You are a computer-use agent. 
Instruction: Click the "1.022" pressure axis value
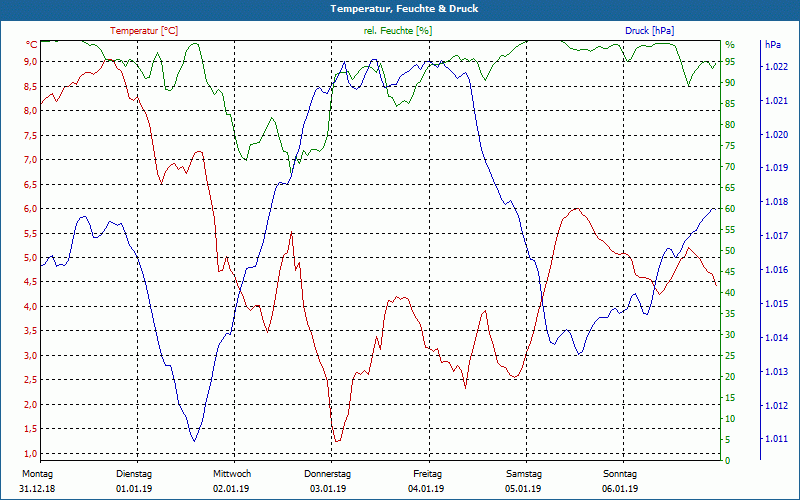(x=775, y=67)
